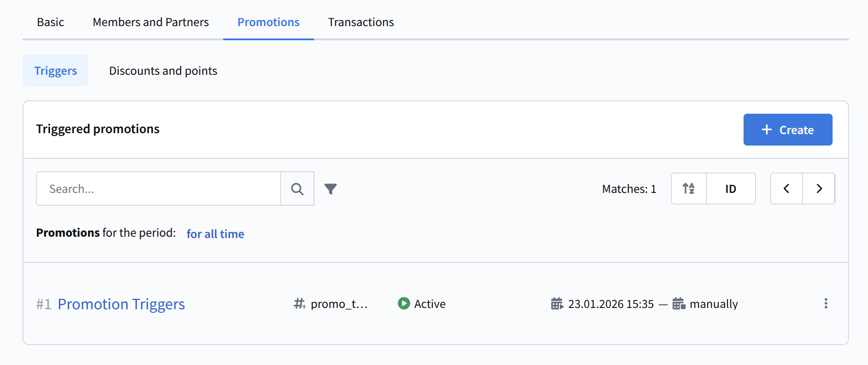
Task: Open the Promotion Triggers link
Action: pyautogui.click(x=121, y=304)
